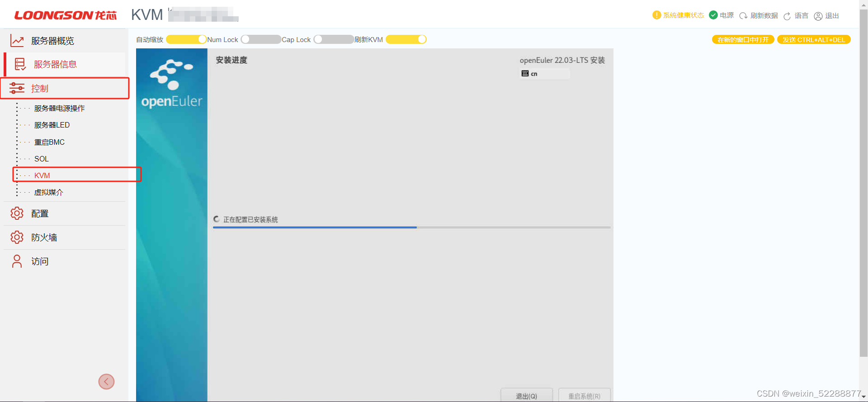This screenshot has width=868, height=402.
Task: Toggle the 刷新KVM switch
Action: coord(406,39)
